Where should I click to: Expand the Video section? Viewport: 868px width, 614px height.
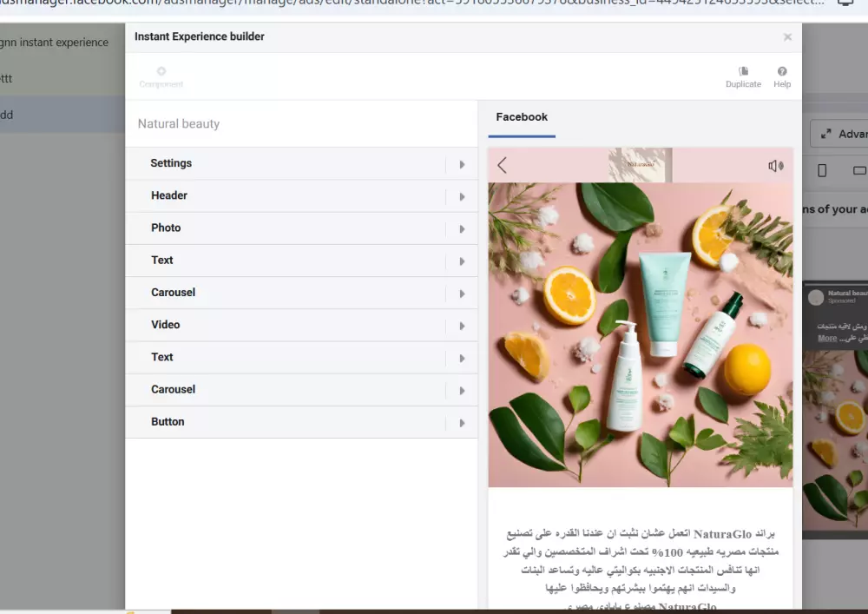[302, 324]
